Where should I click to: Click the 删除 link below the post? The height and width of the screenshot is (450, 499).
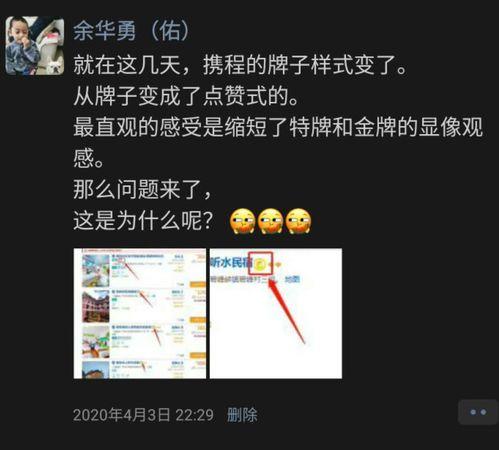(x=242, y=415)
